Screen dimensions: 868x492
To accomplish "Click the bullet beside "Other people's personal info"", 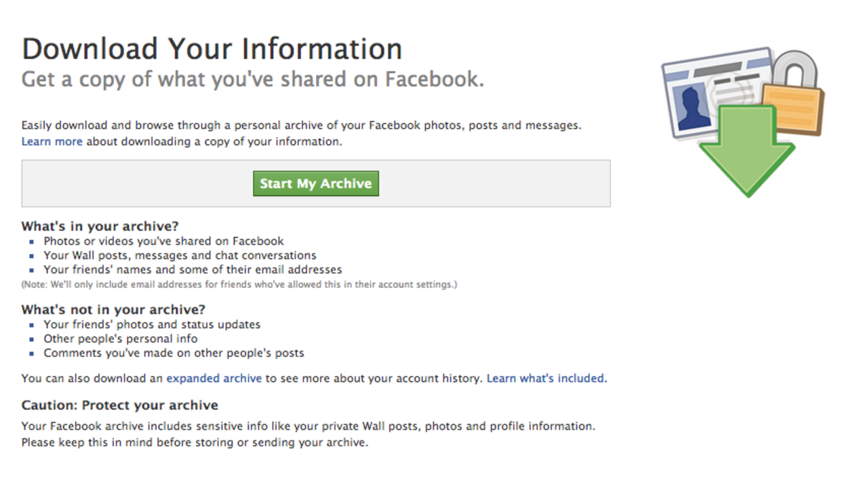I will 33,339.
